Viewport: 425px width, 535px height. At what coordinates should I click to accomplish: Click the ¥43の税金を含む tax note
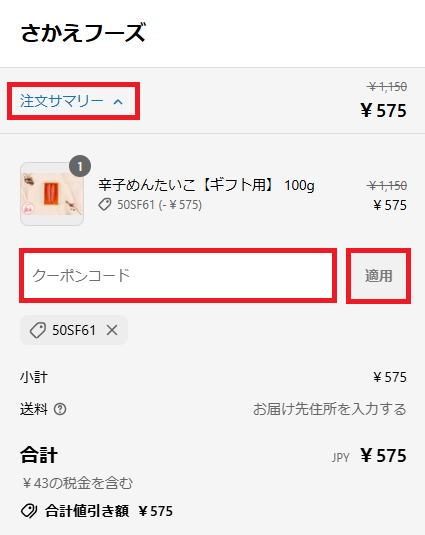pyautogui.click(x=77, y=483)
